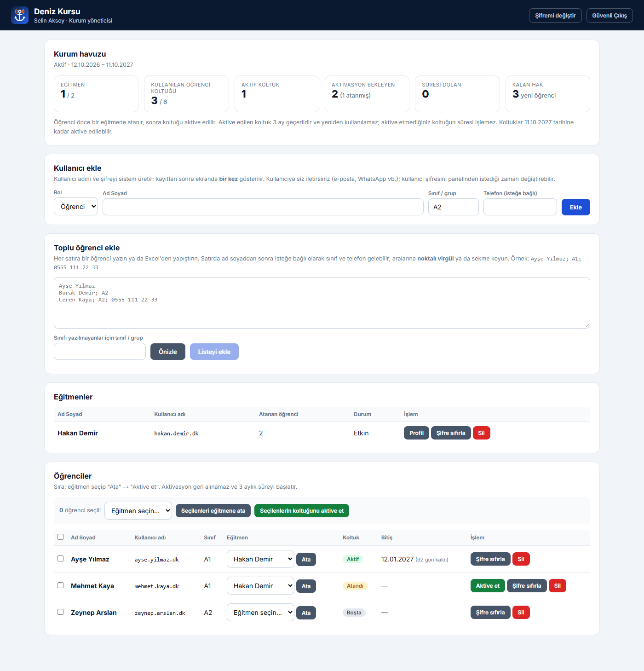Reset password for Zeynep Arslan
This screenshot has width=644, height=671.
490,613
